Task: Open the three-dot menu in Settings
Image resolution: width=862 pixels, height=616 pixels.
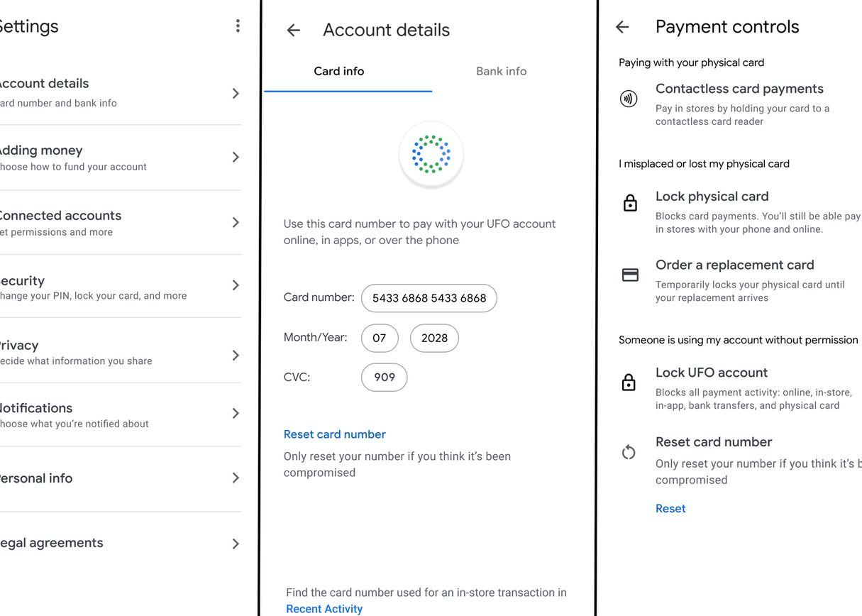Action: (x=238, y=26)
